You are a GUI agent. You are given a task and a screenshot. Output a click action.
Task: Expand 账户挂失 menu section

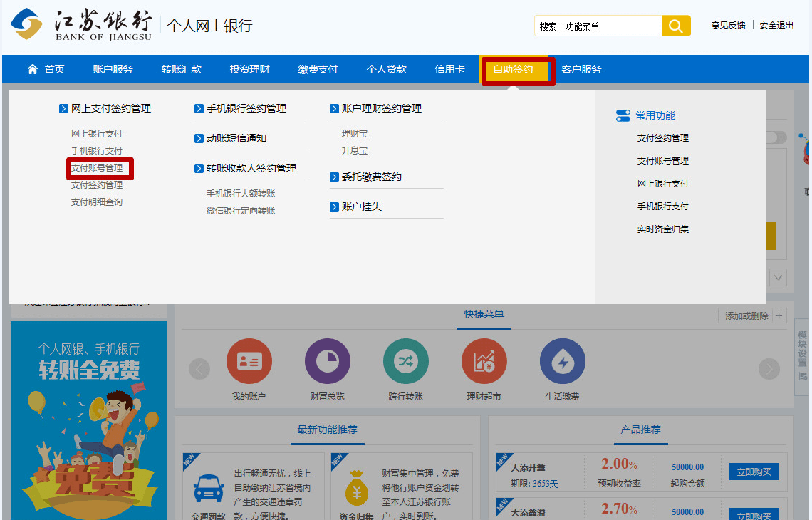click(335, 207)
